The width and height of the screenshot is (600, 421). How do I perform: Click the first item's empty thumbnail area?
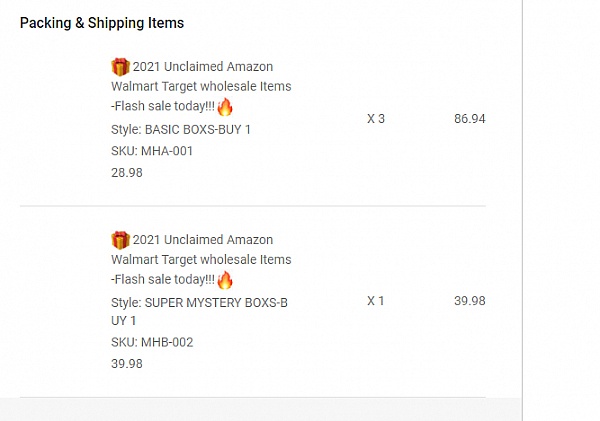tap(61, 119)
